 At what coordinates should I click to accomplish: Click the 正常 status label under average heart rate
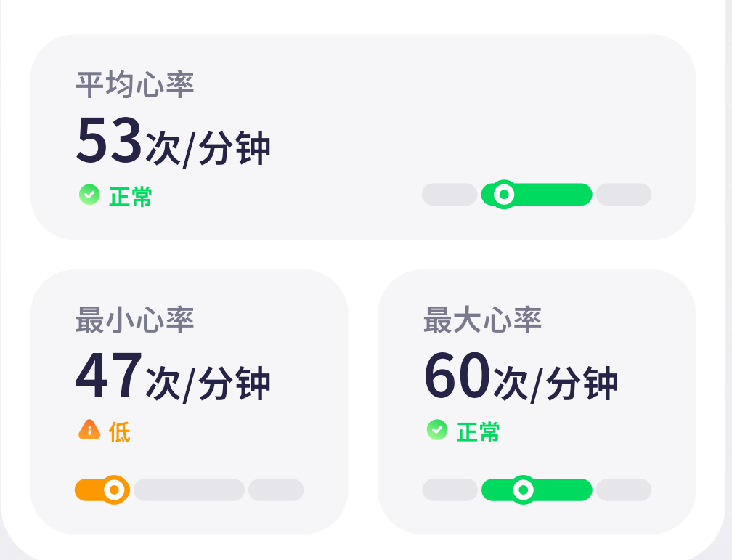pyautogui.click(x=130, y=196)
